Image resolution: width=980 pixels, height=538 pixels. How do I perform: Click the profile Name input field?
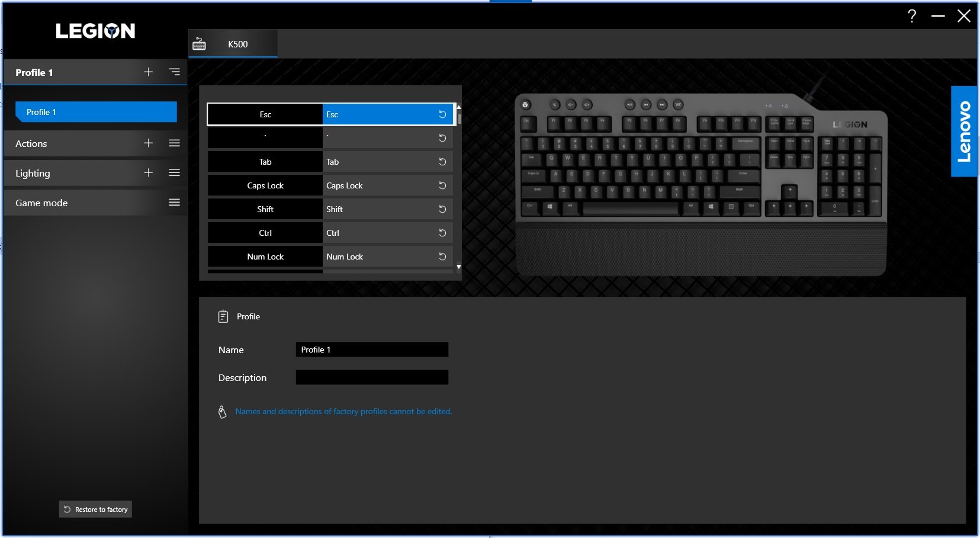[x=372, y=350]
